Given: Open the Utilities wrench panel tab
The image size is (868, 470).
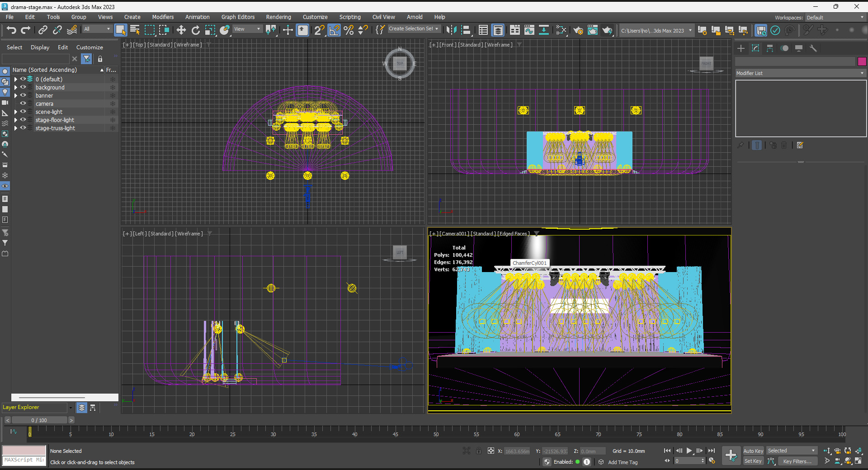Looking at the screenshot, I should (x=813, y=48).
